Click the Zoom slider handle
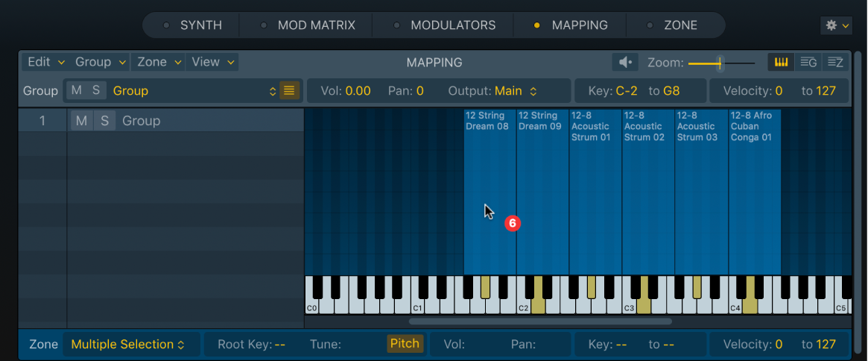This screenshot has height=361, width=868. tap(719, 63)
